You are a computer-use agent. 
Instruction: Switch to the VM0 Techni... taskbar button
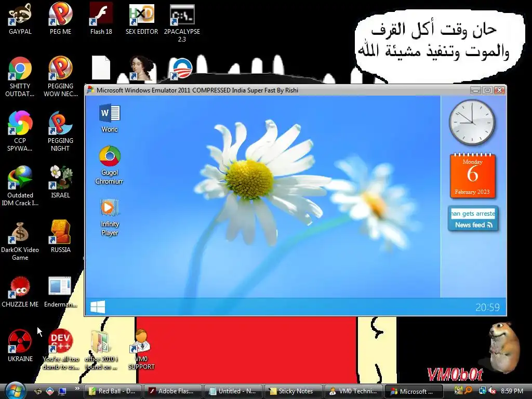tap(353, 391)
